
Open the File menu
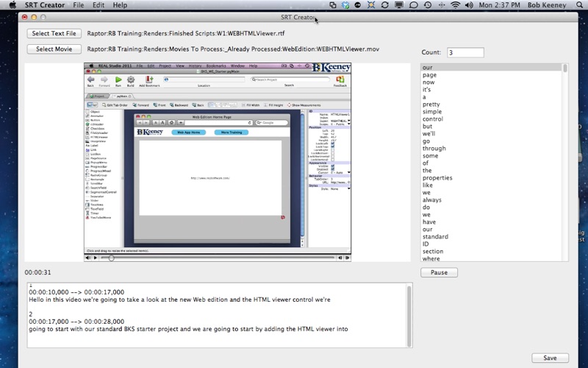point(79,5)
